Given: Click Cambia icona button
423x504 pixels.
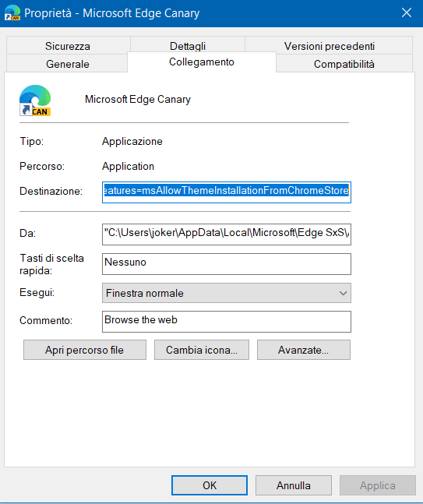Looking at the screenshot, I should click(x=202, y=350).
